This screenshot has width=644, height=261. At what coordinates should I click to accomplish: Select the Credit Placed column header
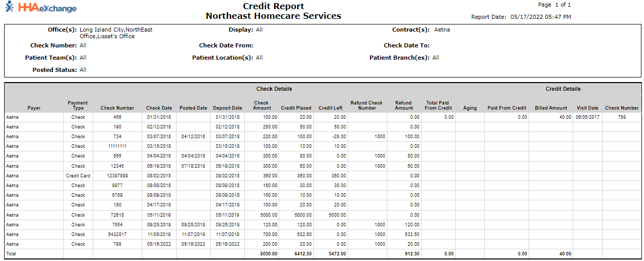coord(296,108)
